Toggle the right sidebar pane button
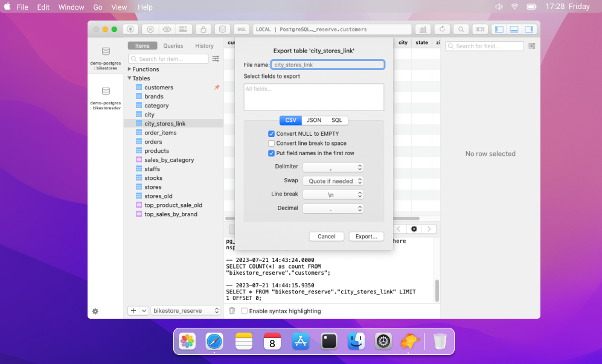This screenshot has height=364, width=602. point(529,29)
